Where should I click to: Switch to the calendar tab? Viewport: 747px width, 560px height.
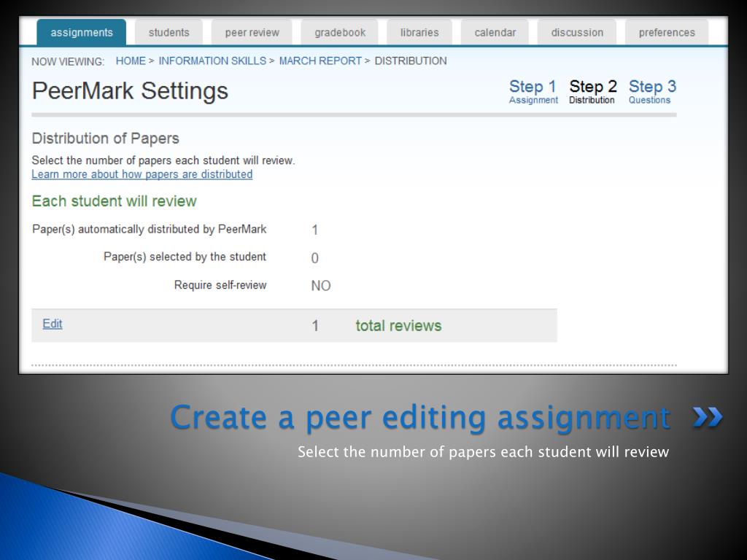(495, 32)
